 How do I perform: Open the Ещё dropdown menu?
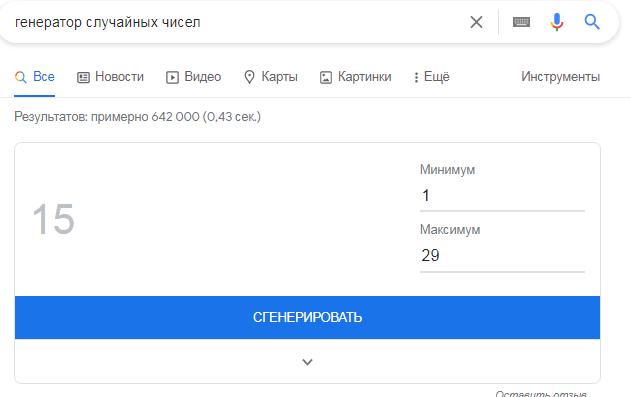[432, 77]
